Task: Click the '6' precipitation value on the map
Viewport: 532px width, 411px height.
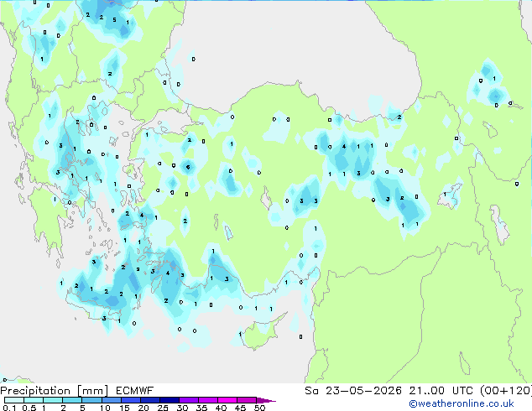Action: click(x=188, y=167)
